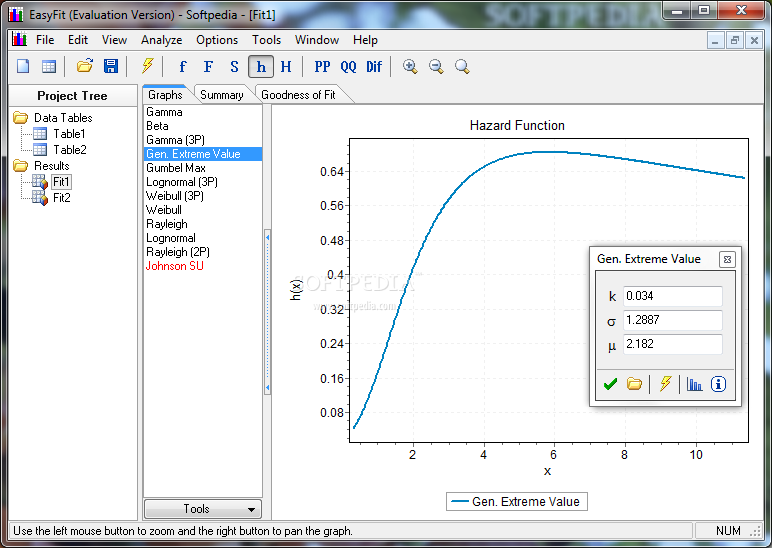This screenshot has height=548, width=772.
Task: Click the Gen. Extreme Value legend entry
Action: tap(516, 501)
